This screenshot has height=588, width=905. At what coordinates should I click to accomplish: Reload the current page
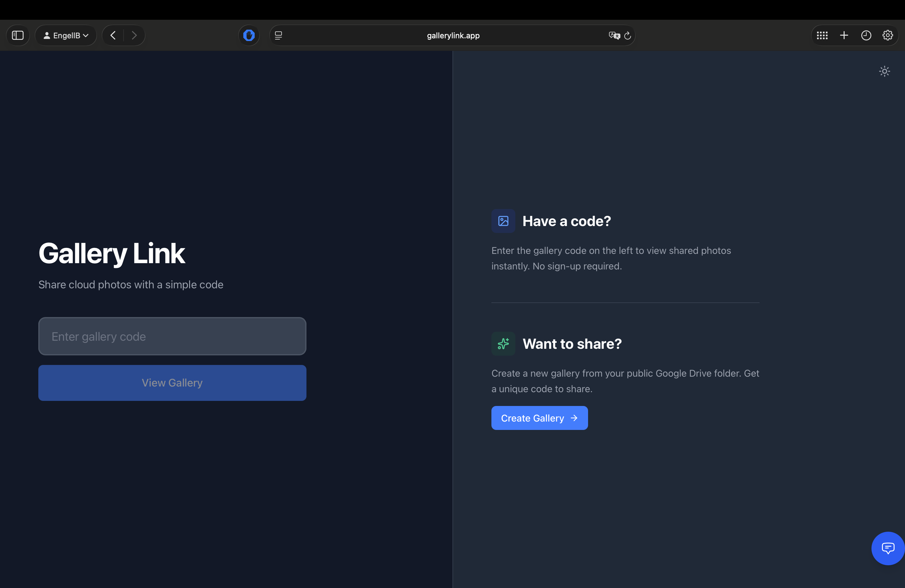click(x=628, y=35)
